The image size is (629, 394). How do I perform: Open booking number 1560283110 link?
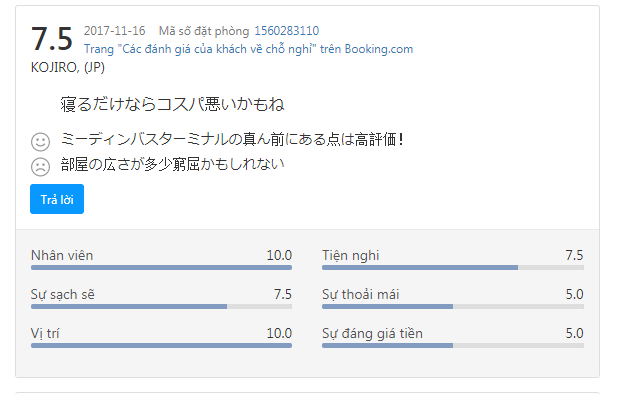tap(286, 31)
